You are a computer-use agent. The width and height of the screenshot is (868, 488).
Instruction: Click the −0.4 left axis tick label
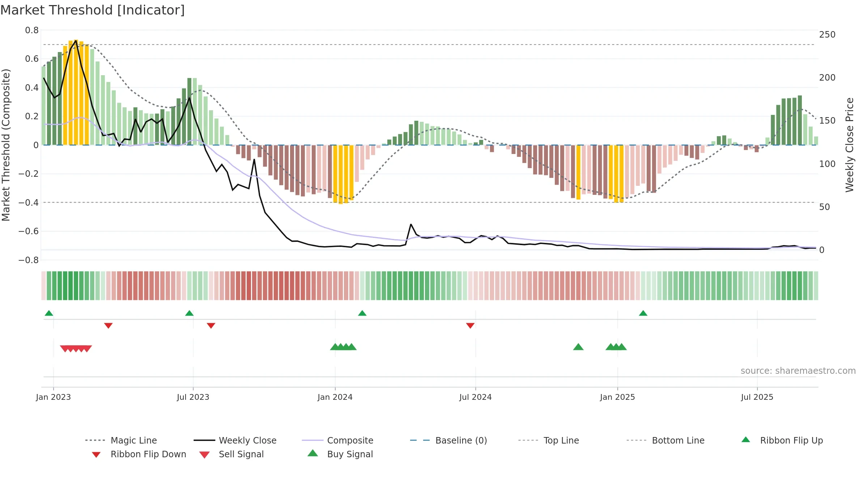[x=29, y=203]
